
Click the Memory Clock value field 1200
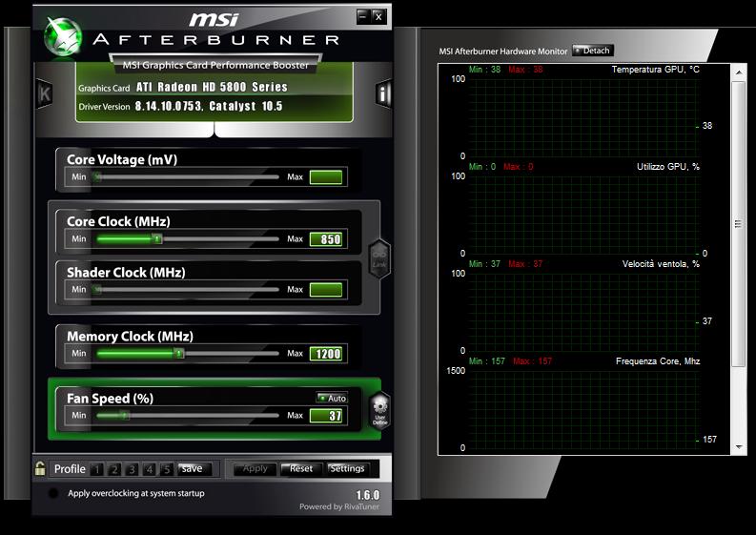[326, 354]
